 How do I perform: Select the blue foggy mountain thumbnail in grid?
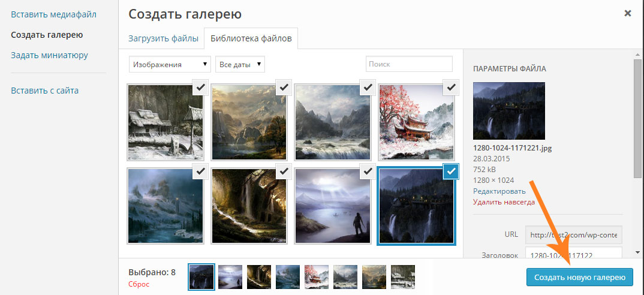tap(165, 206)
